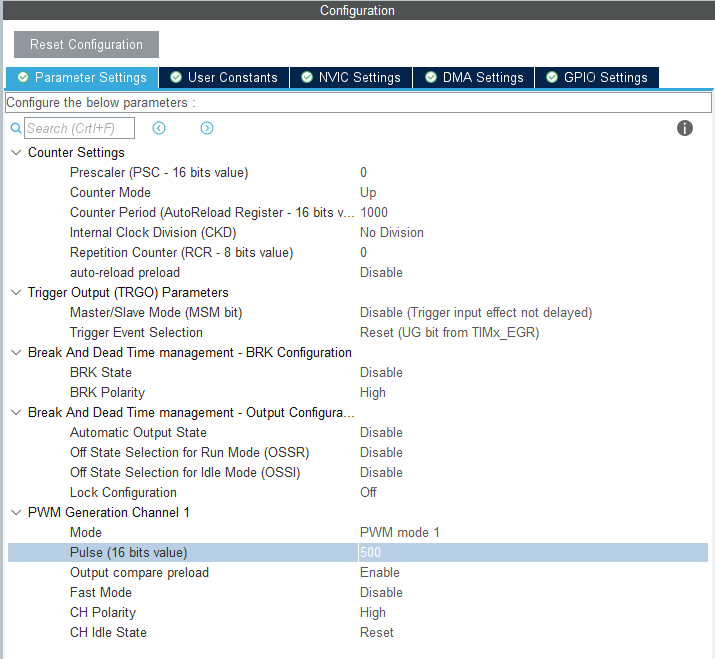
Task: Select Automatic Output State label
Action: tap(138, 432)
